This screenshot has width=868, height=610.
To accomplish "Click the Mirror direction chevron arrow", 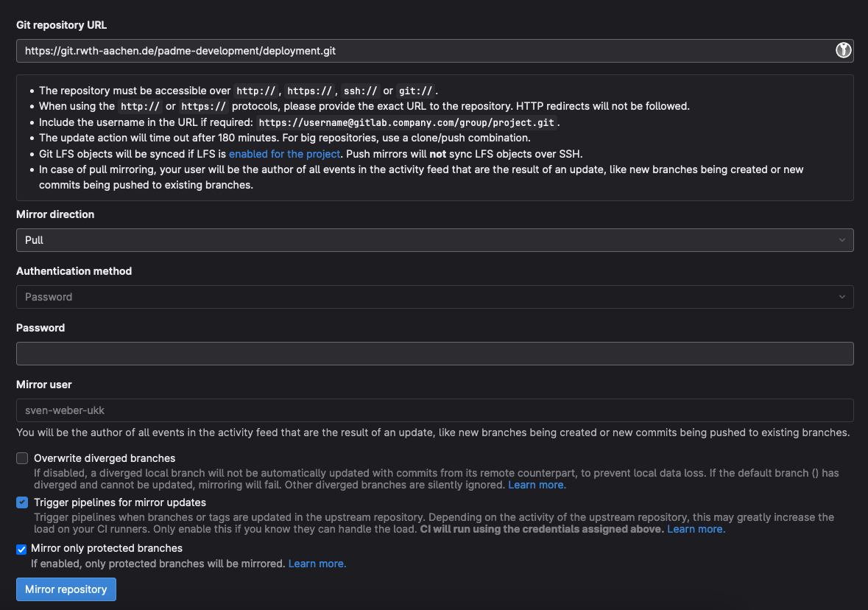I will [x=842, y=240].
